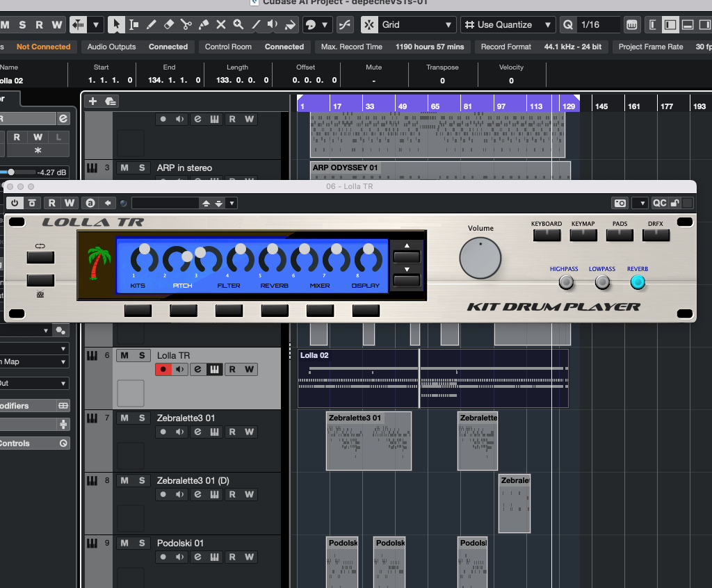Solo the Zebralette3 01 track
This screenshot has height=588, width=712.
(142, 418)
